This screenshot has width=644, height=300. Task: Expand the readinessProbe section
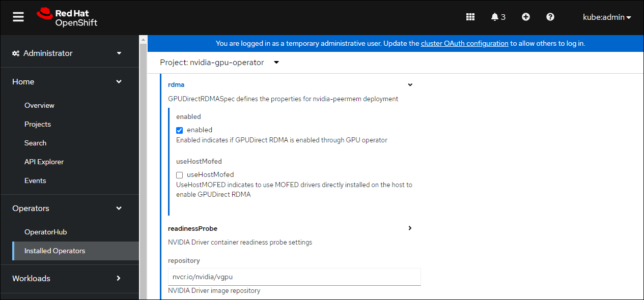(410, 228)
